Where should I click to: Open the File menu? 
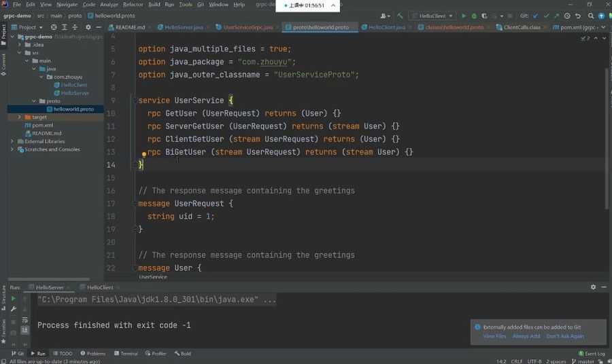[x=17, y=4]
